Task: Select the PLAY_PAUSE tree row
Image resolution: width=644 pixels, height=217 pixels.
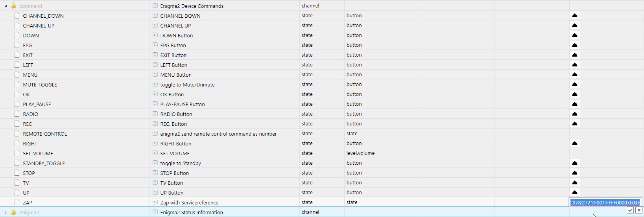Action: [37, 104]
